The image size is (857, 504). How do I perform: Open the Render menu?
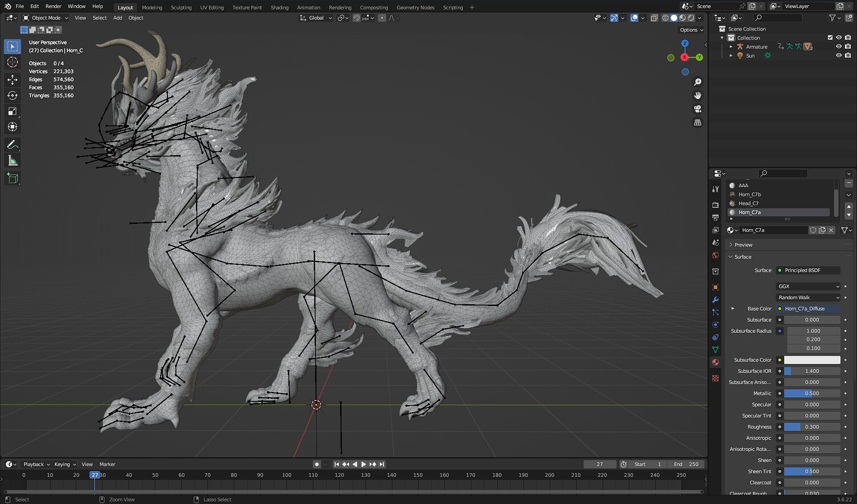(x=53, y=6)
